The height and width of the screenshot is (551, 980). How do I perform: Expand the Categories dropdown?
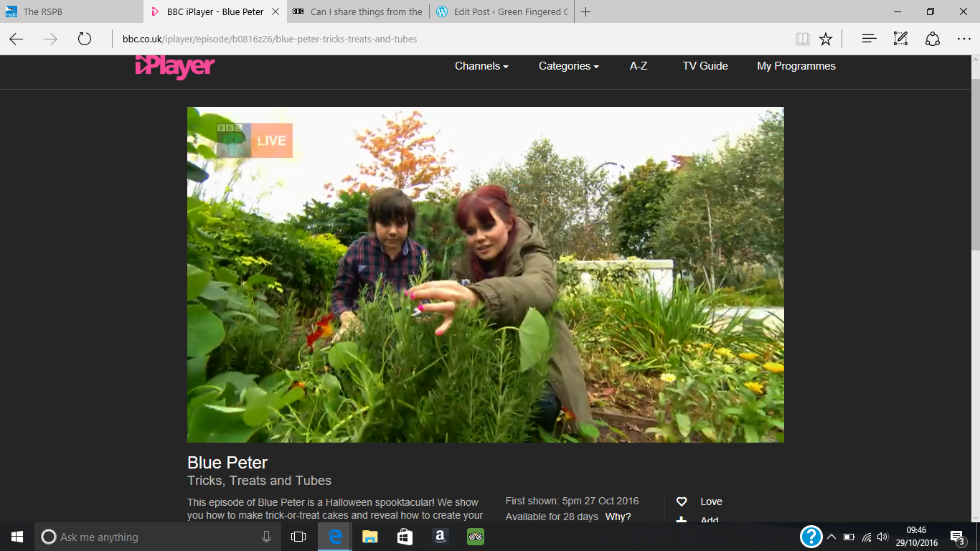568,66
